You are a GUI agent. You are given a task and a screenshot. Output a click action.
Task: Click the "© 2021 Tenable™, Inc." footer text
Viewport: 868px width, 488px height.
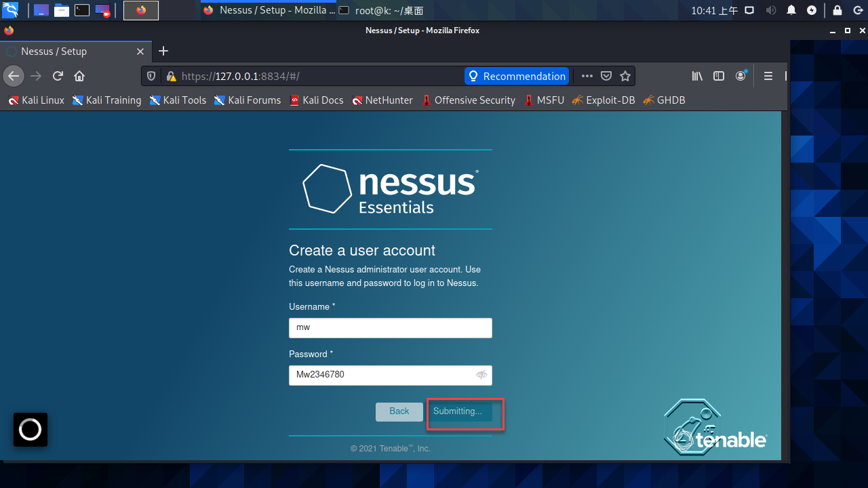click(x=391, y=449)
